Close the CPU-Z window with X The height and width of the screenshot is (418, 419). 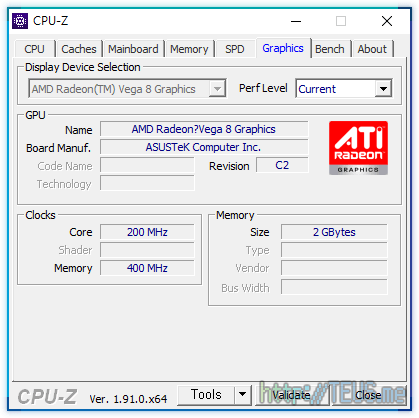(387, 21)
